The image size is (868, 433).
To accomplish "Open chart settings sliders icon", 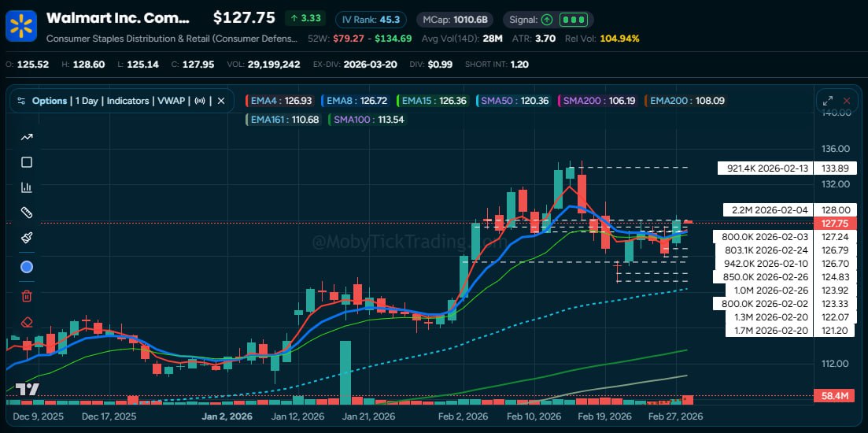I will click(x=21, y=101).
